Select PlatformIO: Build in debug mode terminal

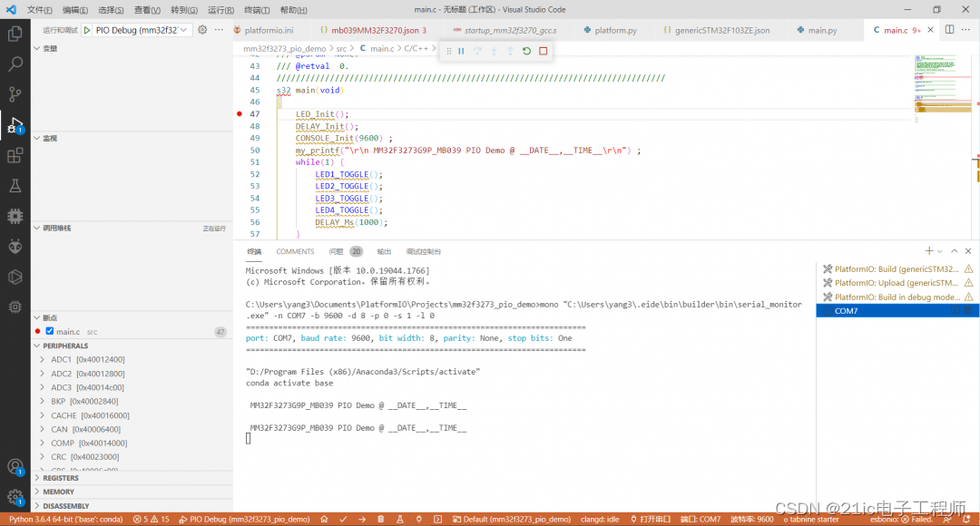click(x=897, y=297)
